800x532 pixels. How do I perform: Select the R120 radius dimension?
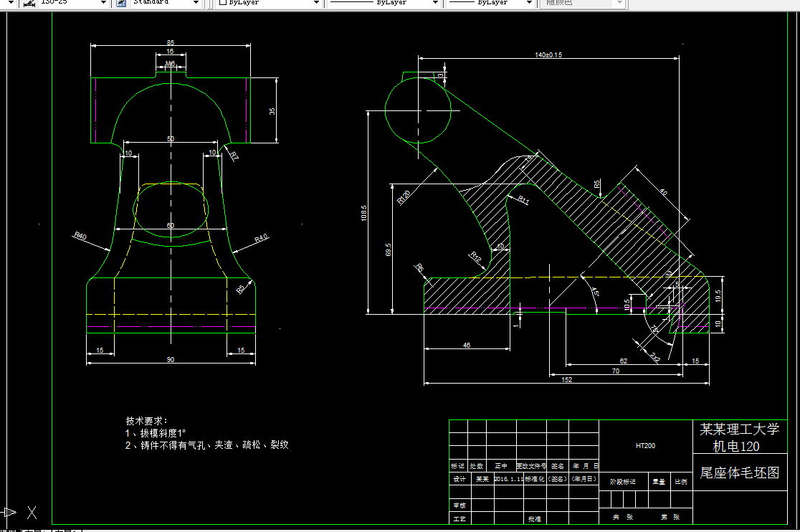click(404, 197)
